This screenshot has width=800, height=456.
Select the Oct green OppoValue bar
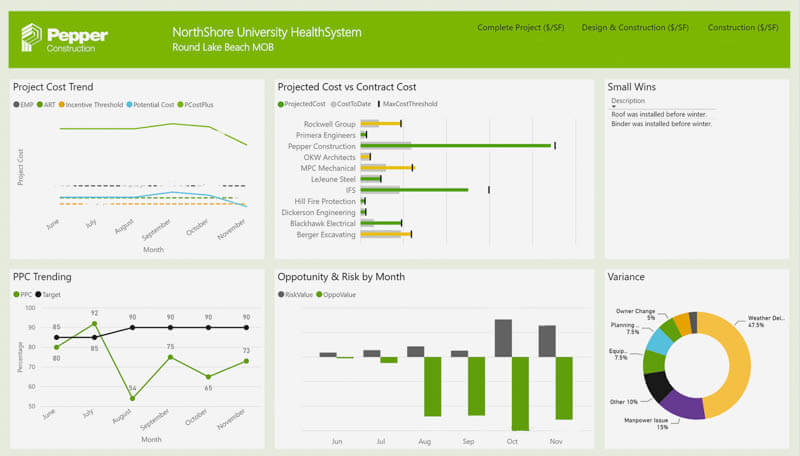click(x=520, y=394)
